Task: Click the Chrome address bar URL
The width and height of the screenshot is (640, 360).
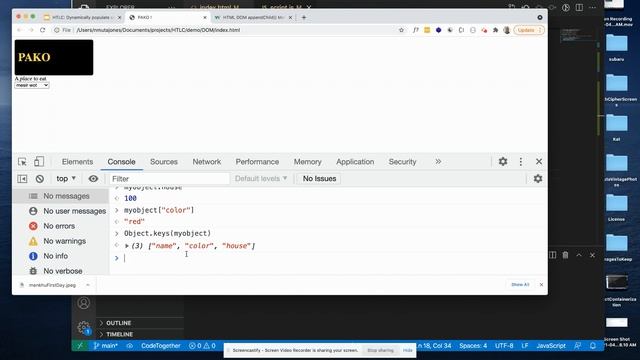Action: 158,30
